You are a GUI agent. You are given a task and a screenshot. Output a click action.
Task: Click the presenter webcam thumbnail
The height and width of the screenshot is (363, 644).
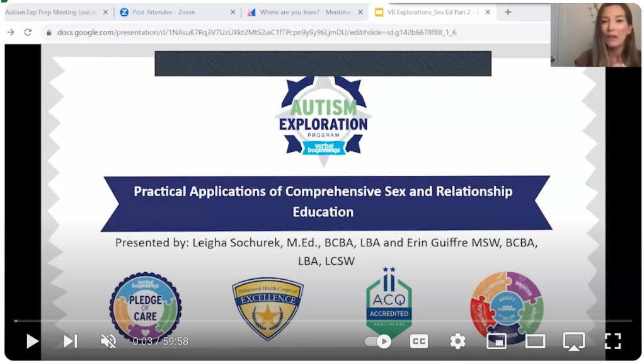[x=595, y=35]
